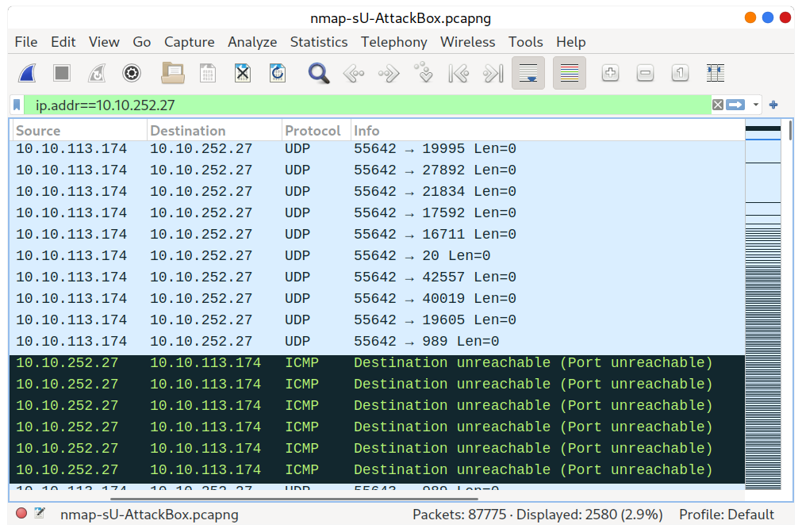Sort packets by Source column header

tap(79, 131)
